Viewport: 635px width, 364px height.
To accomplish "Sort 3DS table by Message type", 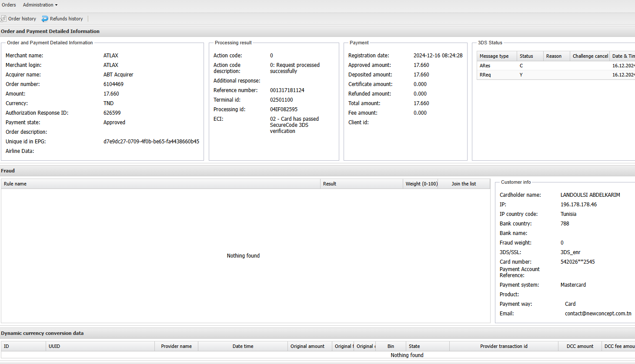I will (x=494, y=56).
